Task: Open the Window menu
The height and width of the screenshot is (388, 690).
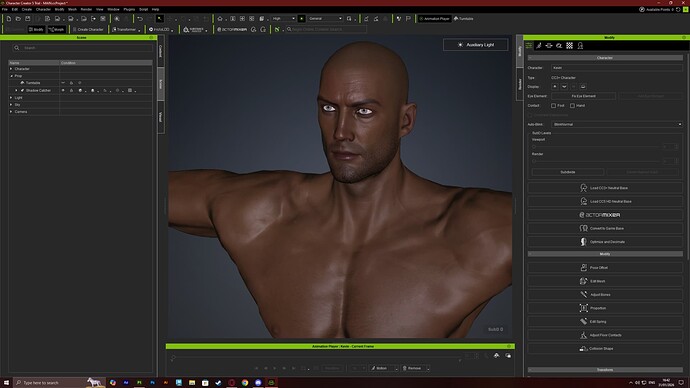Action: pyautogui.click(x=113, y=9)
